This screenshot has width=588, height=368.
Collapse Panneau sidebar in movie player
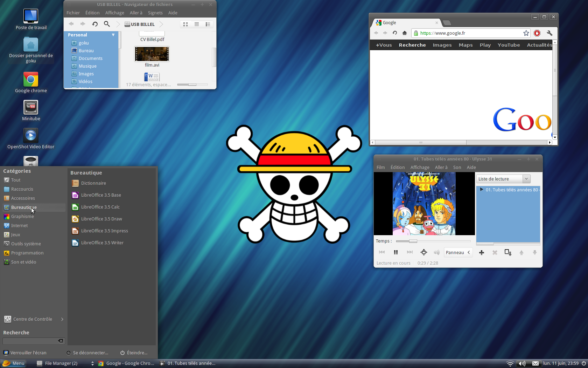click(458, 252)
